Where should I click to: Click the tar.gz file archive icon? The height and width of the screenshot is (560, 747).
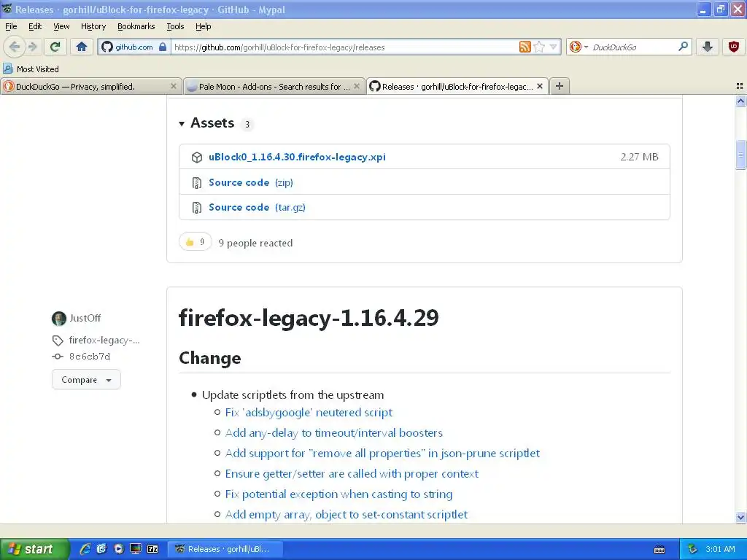point(196,208)
